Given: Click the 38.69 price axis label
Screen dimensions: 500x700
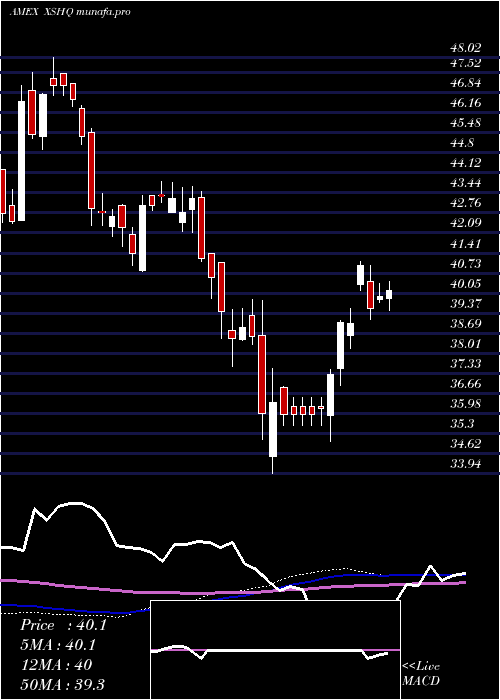Looking at the screenshot, I should tap(466, 324).
